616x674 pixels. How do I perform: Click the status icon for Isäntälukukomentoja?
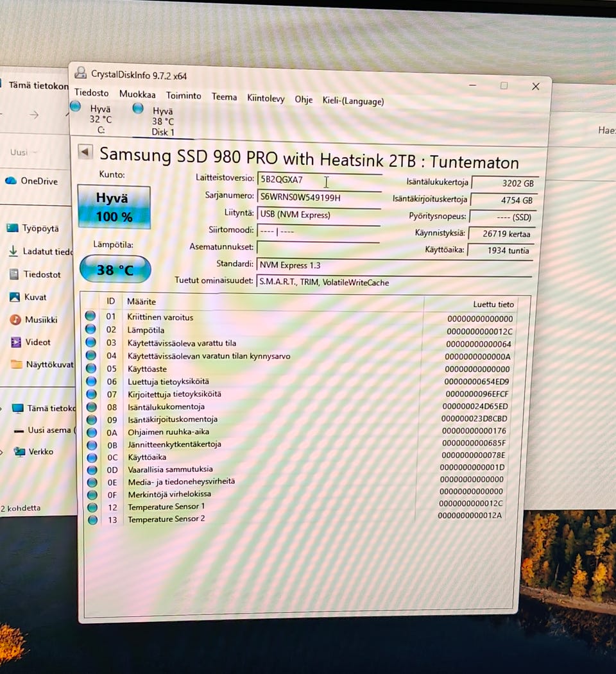(x=92, y=407)
